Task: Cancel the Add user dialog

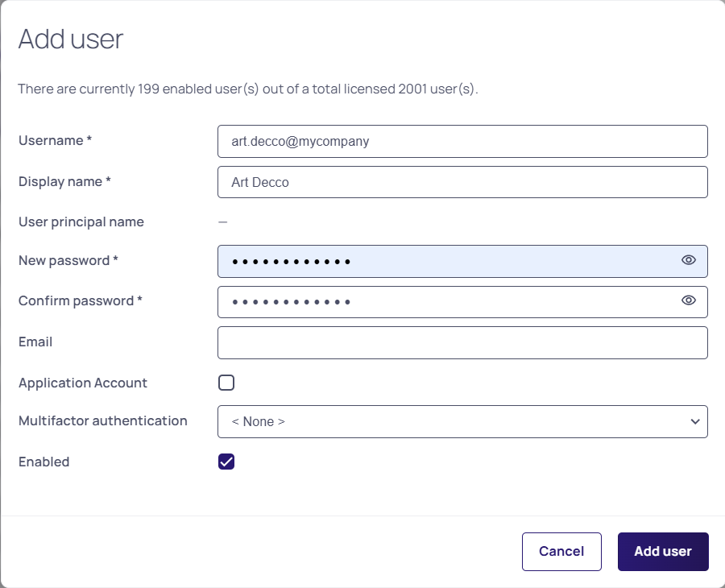Action: (x=561, y=551)
